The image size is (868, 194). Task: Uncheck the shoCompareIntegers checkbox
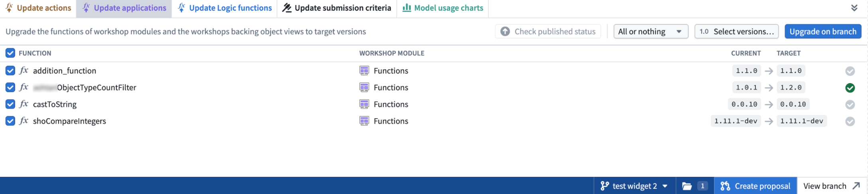coord(10,121)
